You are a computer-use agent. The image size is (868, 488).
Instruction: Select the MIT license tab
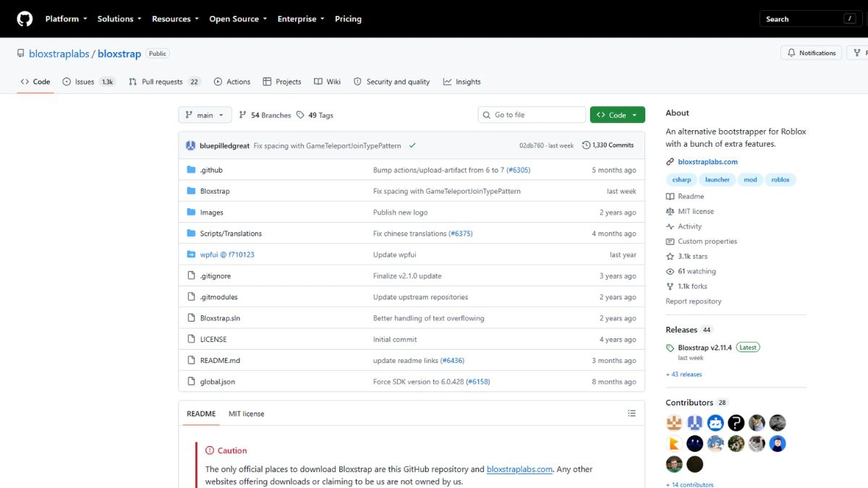pos(247,414)
